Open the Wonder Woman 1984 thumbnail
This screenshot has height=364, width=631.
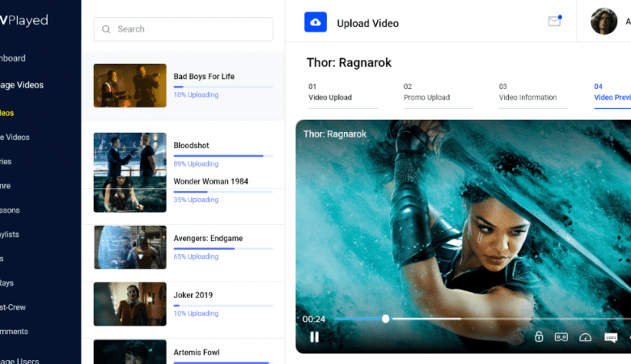[130, 194]
